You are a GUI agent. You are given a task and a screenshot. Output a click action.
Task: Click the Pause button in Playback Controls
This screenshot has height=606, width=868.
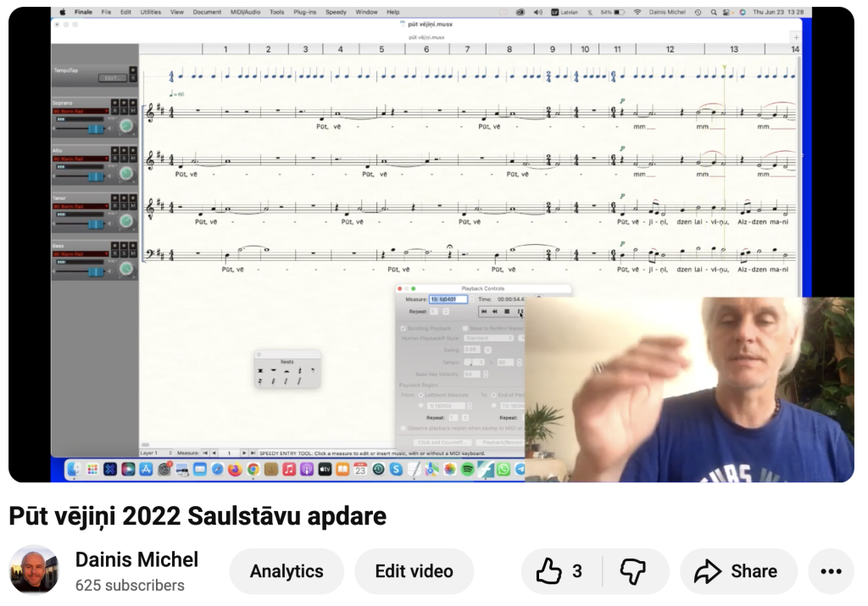[520, 312]
